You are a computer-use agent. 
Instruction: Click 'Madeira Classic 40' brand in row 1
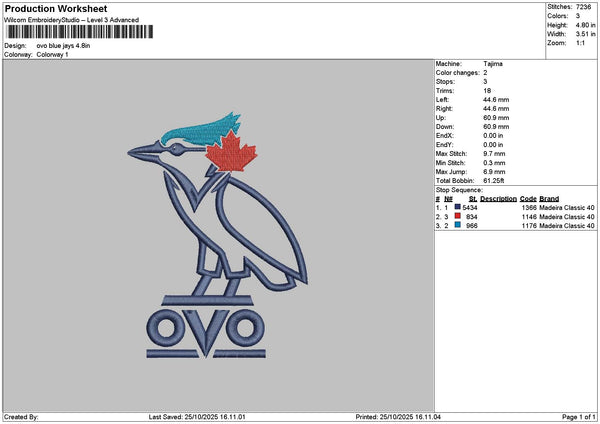coord(567,208)
